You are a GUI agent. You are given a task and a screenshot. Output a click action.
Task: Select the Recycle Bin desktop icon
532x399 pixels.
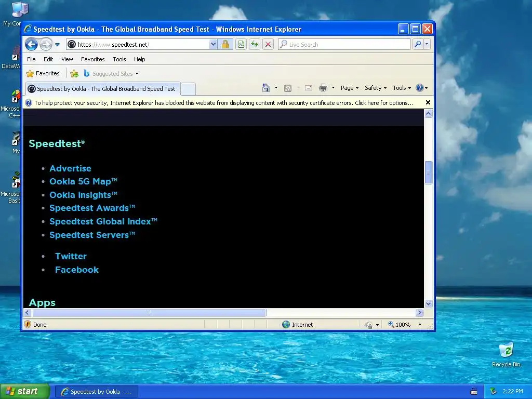[506, 355]
